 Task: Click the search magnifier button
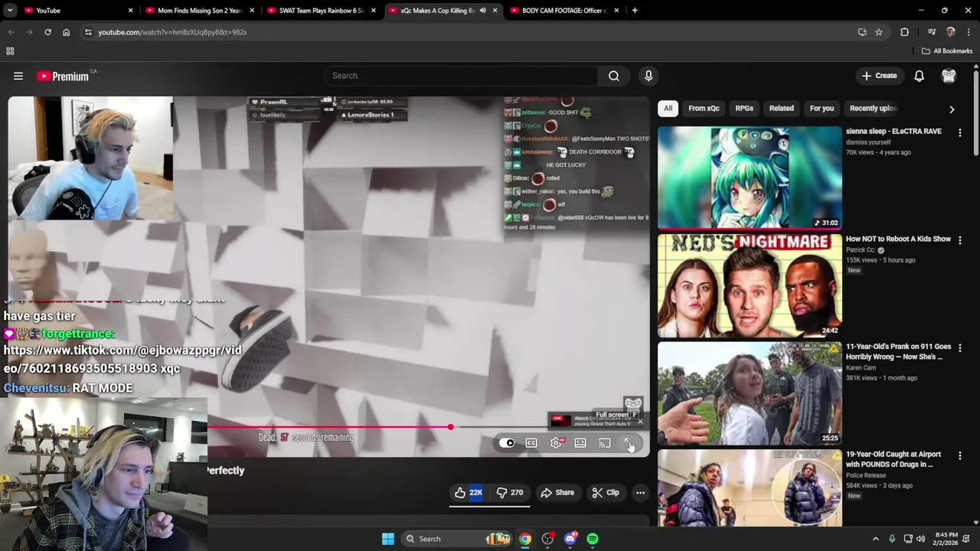614,76
